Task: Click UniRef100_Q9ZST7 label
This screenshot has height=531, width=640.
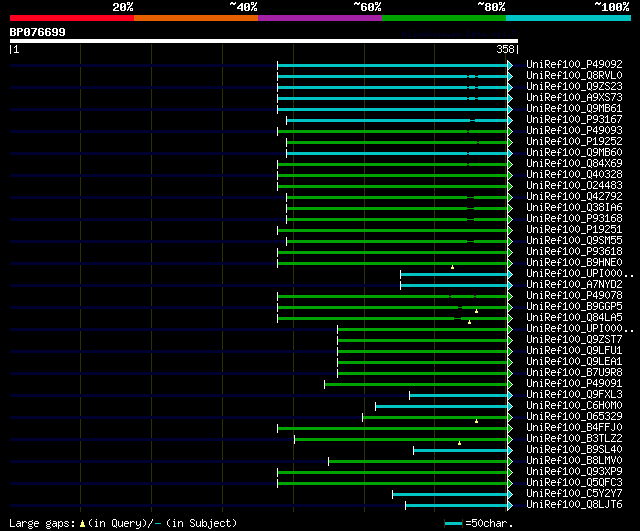Action: tap(574, 340)
